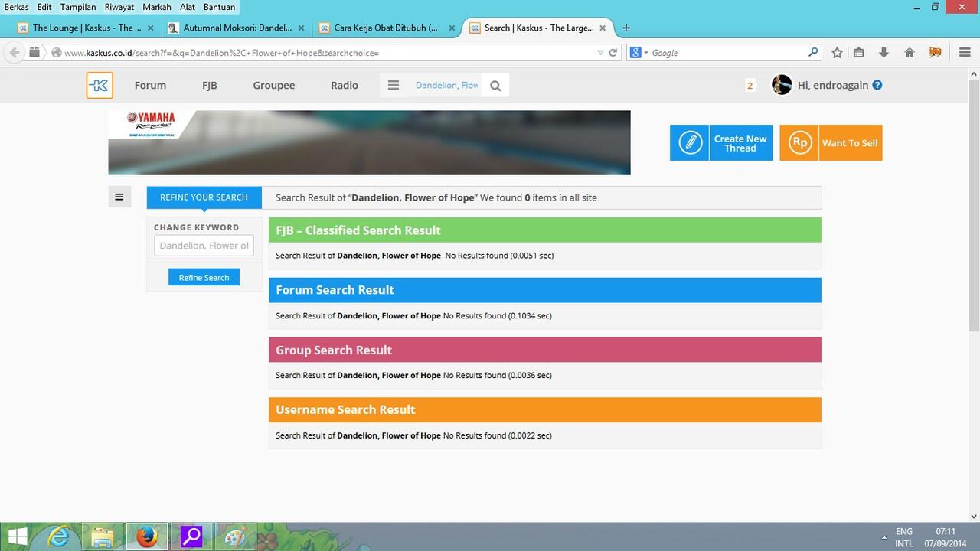Click the pencil icon for Create New Thread
980x551 pixels.
[690, 143]
